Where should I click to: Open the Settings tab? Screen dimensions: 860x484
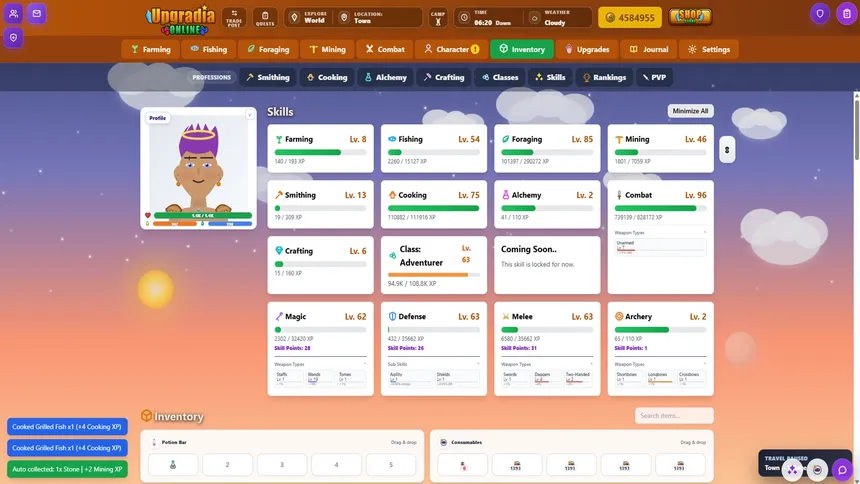point(709,49)
